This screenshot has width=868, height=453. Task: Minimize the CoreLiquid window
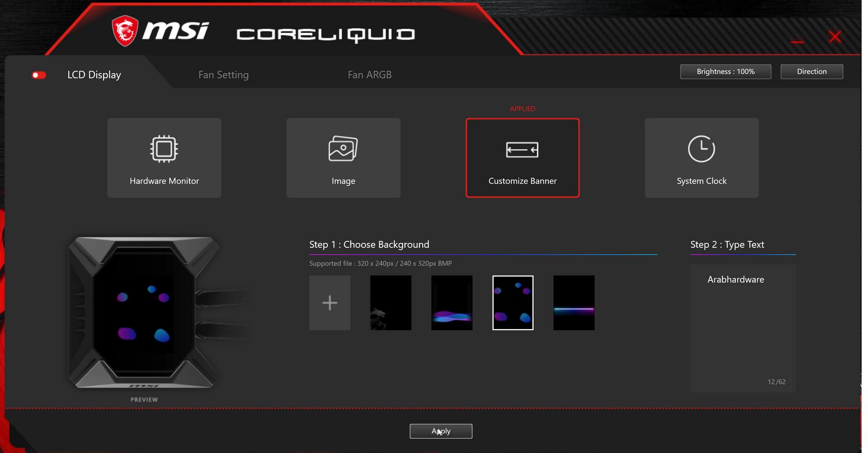(x=797, y=42)
